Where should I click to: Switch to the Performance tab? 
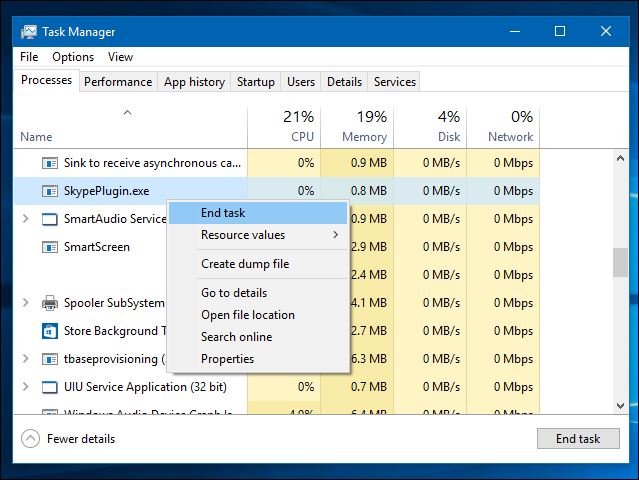click(118, 82)
